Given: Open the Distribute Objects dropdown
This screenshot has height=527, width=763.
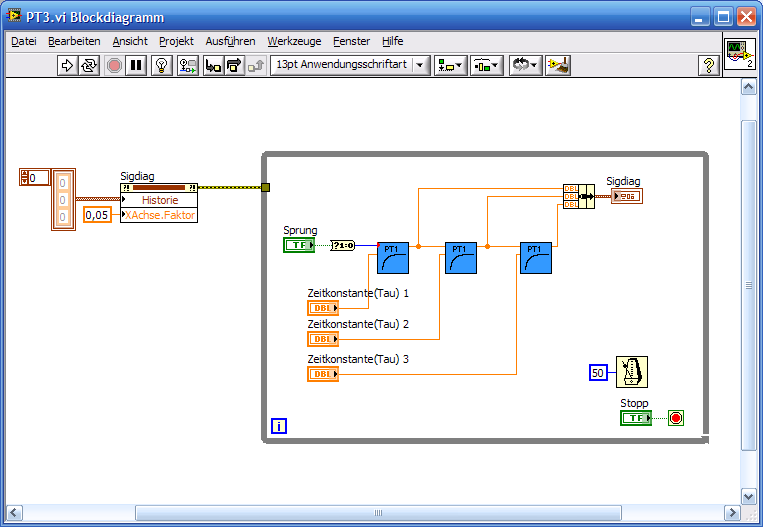Looking at the screenshot, I should point(486,65).
